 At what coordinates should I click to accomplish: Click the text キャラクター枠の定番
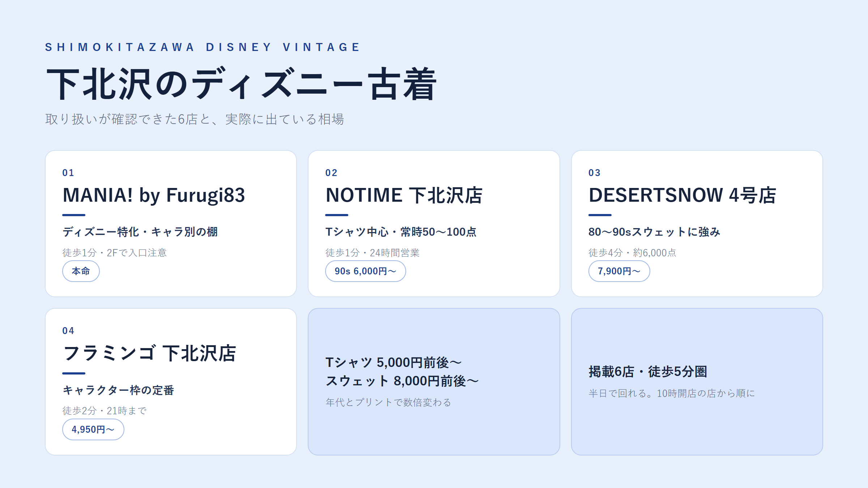[118, 390]
